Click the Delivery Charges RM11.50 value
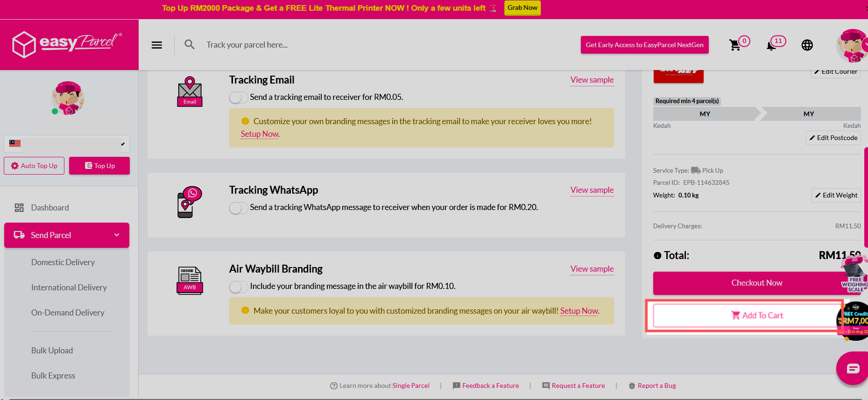The height and width of the screenshot is (400, 868). pyautogui.click(x=848, y=226)
